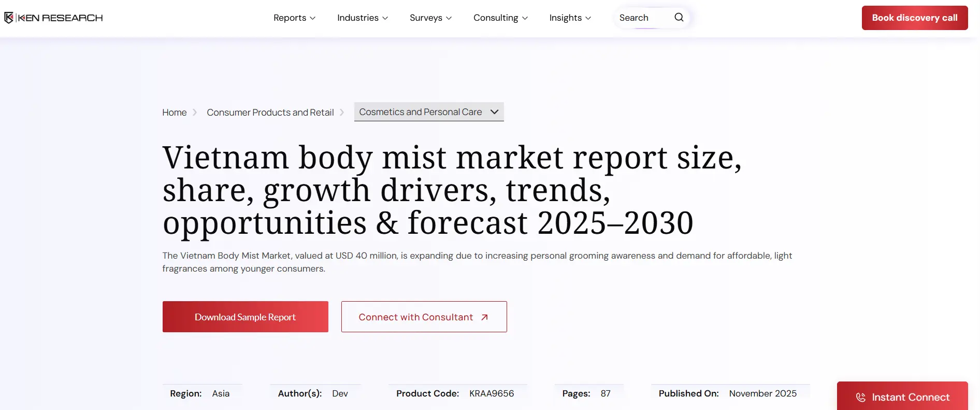Screen dimensions: 980x410
Task: Open the Consulting menu
Action: tap(500, 18)
